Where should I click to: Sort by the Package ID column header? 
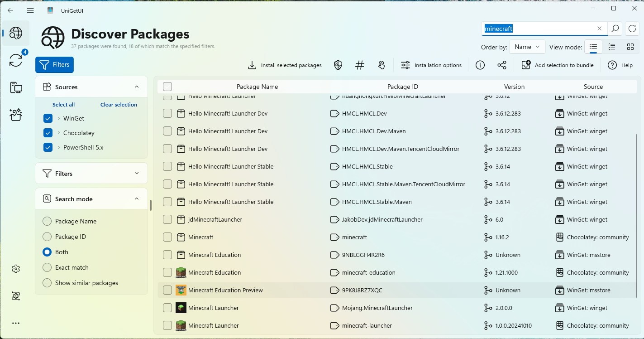coord(403,87)
